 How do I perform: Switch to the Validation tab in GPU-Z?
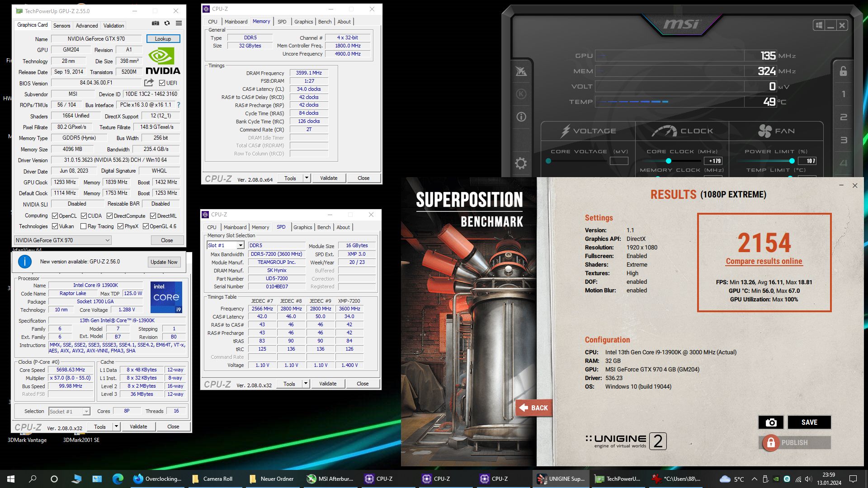(x=113, y=26)
